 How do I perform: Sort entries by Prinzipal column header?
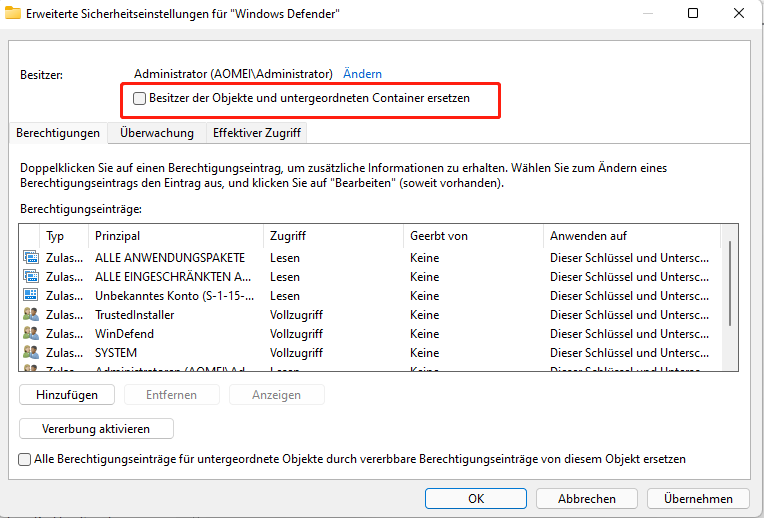[176, 236]
